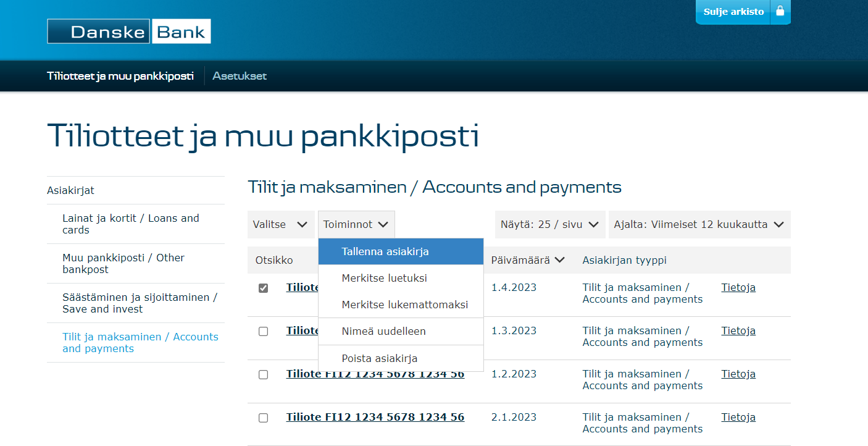
Task: Tick the 1.2.2023 statement checkbox
Action: coord(264,375)
